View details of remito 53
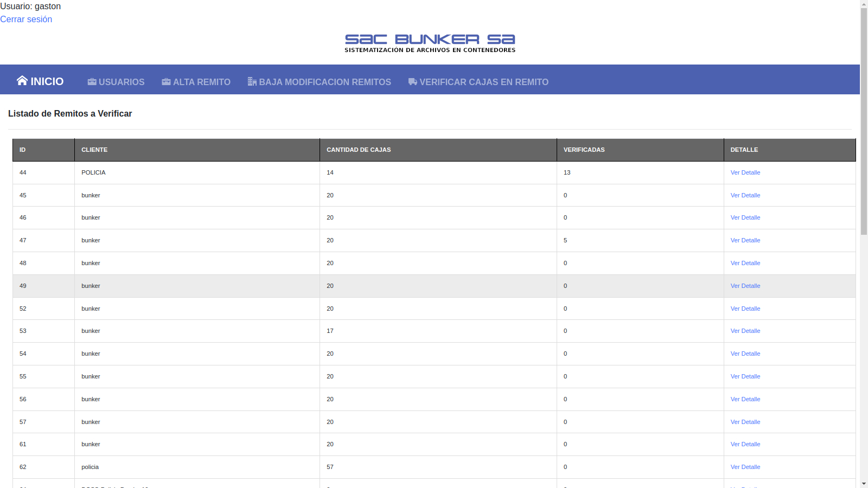Image resolution: width=868 pixels, height=488 pixels. coord(745,331)
